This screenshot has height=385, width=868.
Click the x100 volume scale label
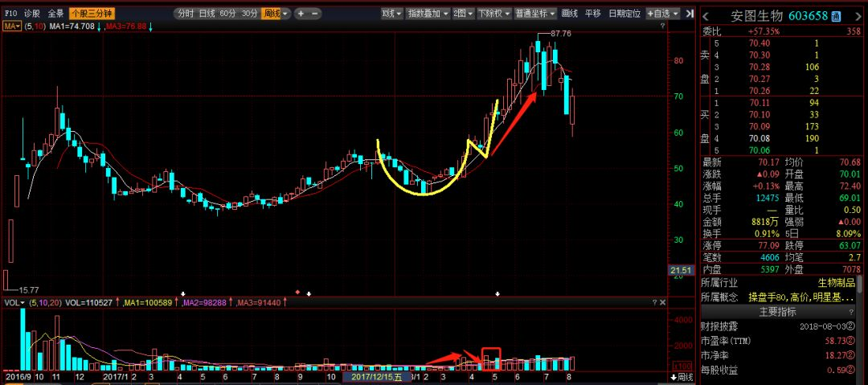(x=681, y=367)
